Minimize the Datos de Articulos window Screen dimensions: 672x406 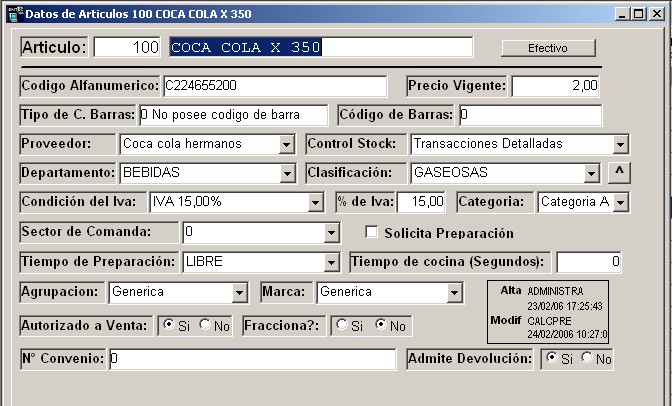click(x=622, y=14)
